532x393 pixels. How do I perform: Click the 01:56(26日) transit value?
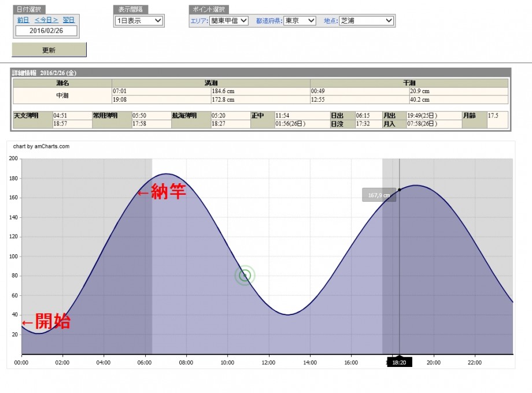coord(302,124)
